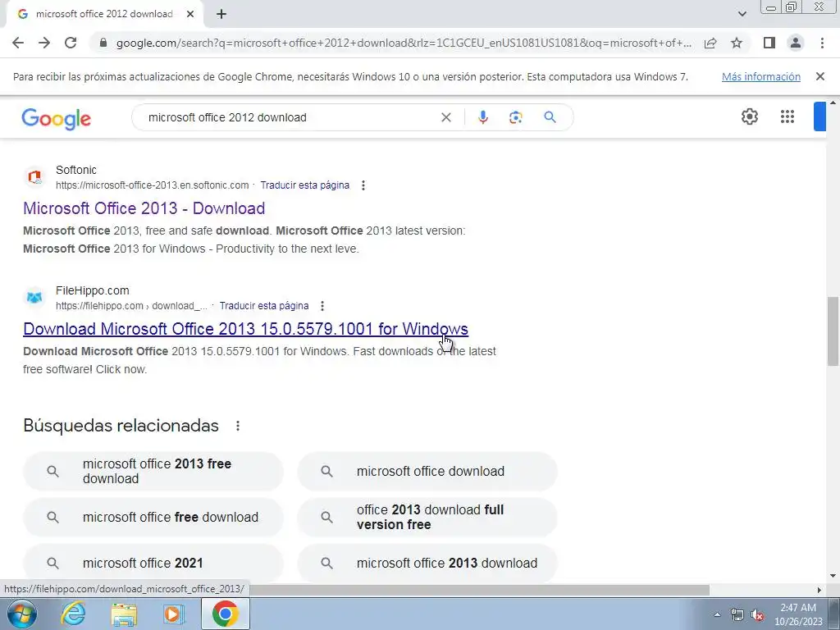
Task: Click the Softonic site favicon
Action: click(34, 176)
